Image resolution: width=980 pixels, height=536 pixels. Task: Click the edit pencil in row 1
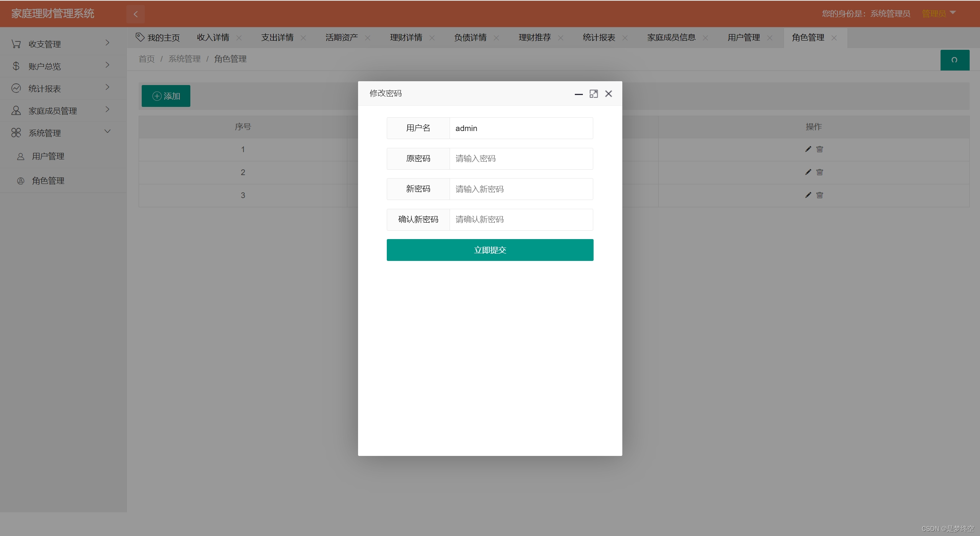[808, 149]
